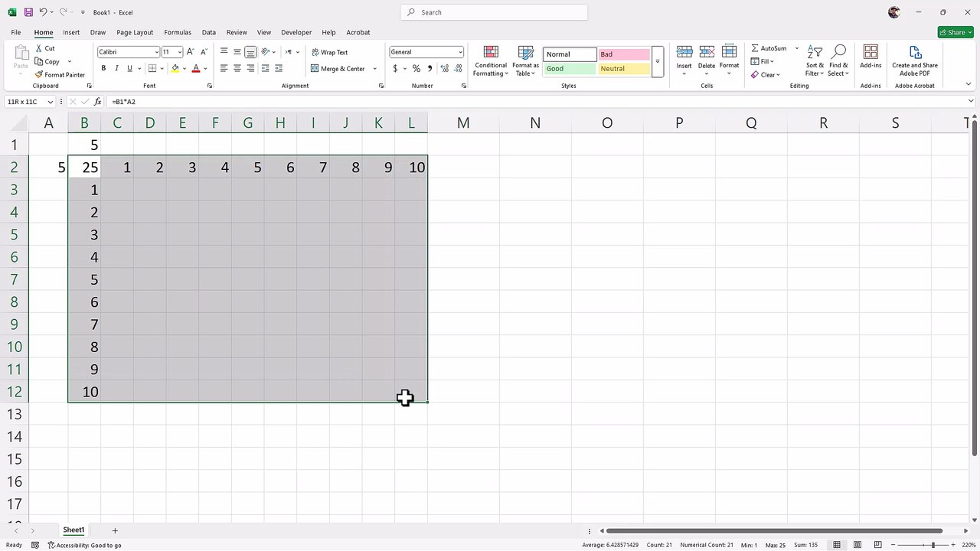Align text to the top

pyautogui.click(x=224, y=52)
